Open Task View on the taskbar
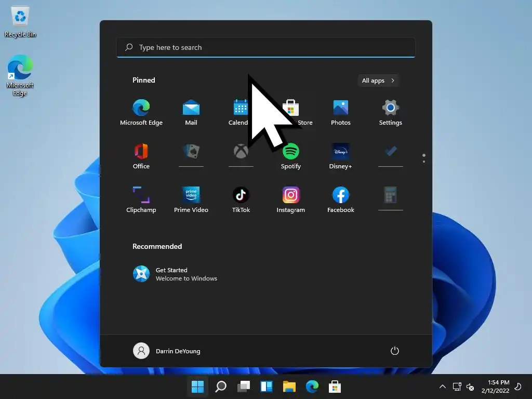The height and width of the screenshot is (399, 532). click(244, 387)
